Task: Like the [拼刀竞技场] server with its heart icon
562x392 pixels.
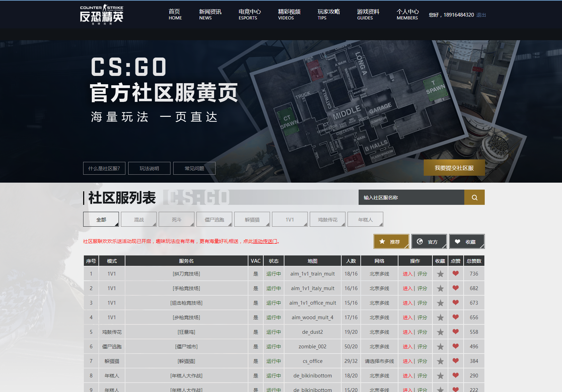Action: (x=456, y=273)
